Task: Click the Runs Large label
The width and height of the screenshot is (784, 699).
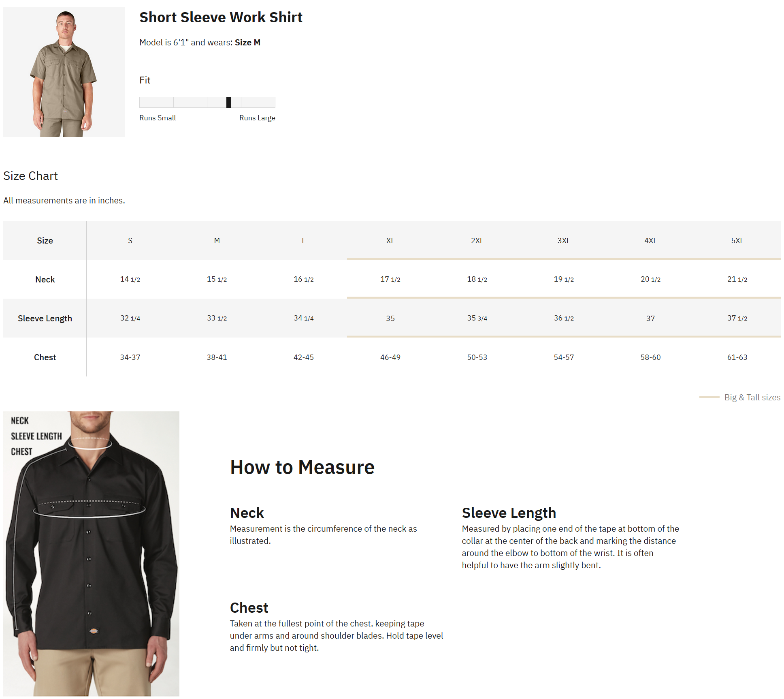Action: point(257,118)
